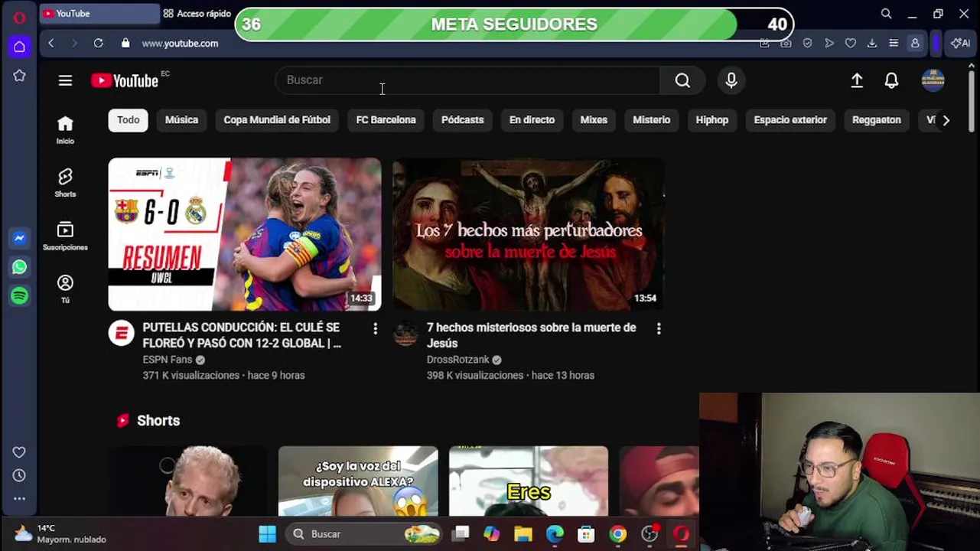Select the En directo chip
The image size is (980, 551).
[x=532, y=120]
